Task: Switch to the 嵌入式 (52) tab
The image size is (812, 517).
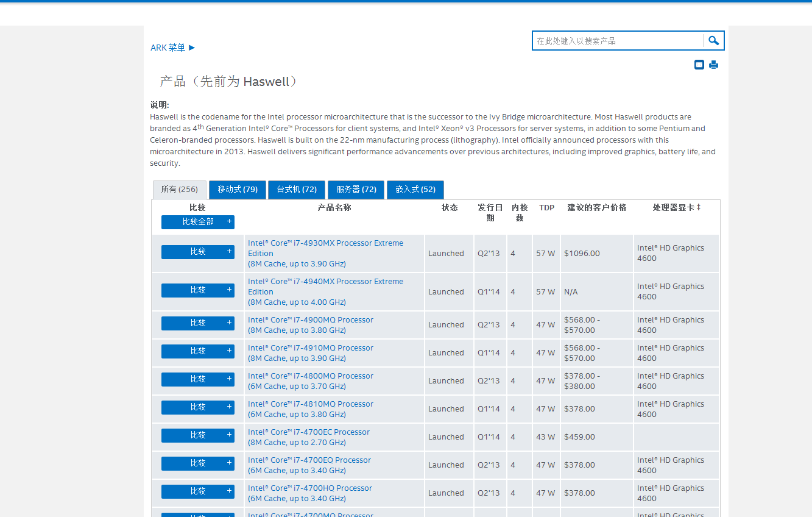Action: pos(415,190)
